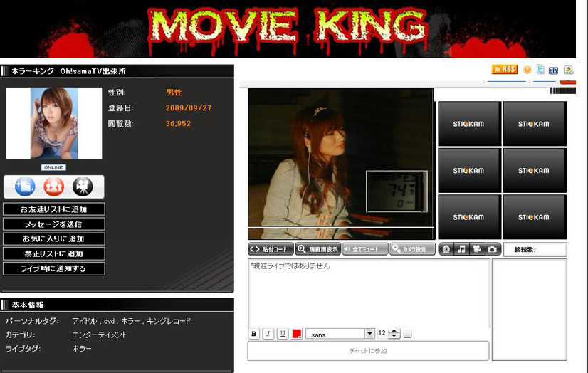The image size is (588, 373).
Task: Click メッセージを送信 send message button
Action: [53, 224]
